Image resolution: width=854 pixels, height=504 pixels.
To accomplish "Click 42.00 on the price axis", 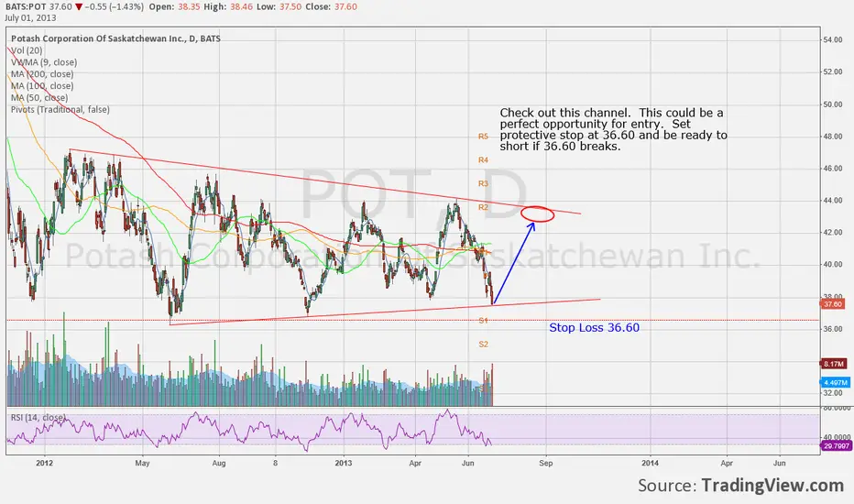I will (x=833, y=232).
